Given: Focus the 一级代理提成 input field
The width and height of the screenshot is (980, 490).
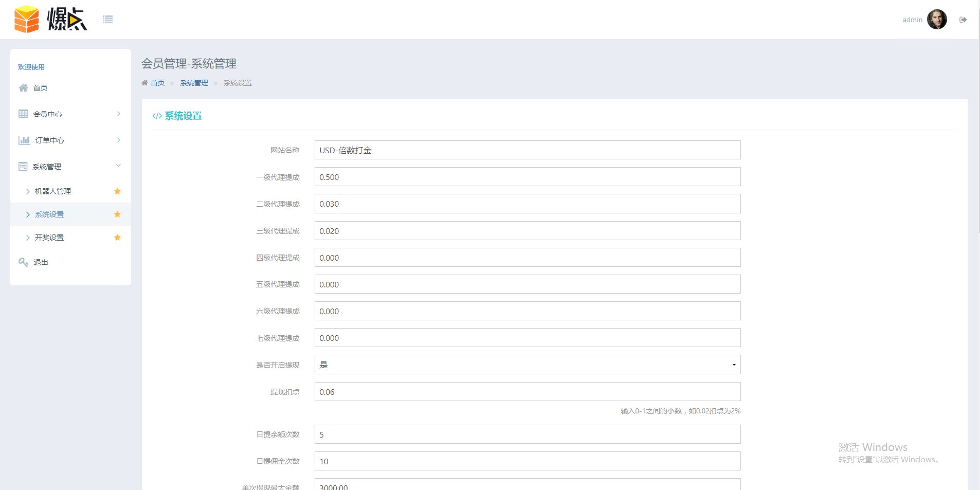Looking at the screenshot, I should pos(528,177).
